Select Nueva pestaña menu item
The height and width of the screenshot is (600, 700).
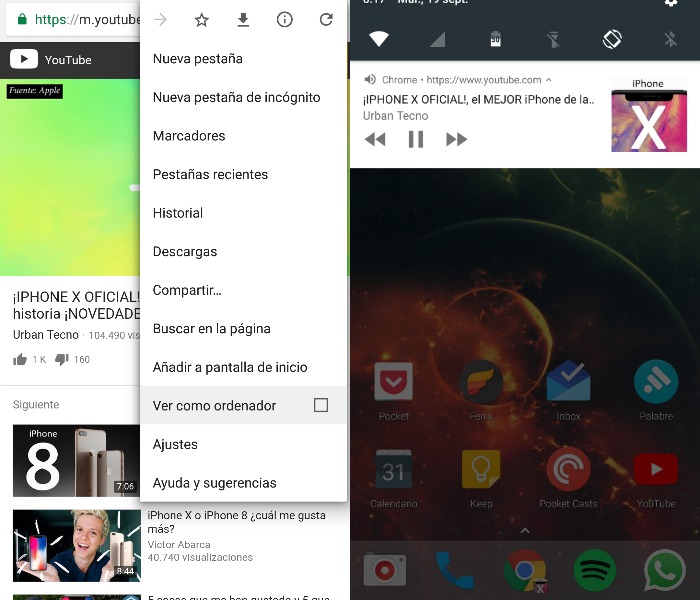click(x=243, y=58)
